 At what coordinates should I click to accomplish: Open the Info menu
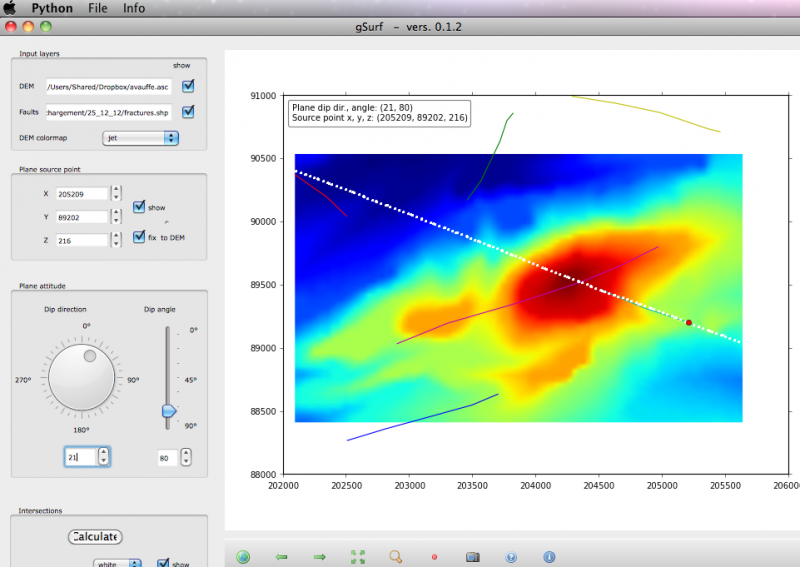click(x=134, y=8)
